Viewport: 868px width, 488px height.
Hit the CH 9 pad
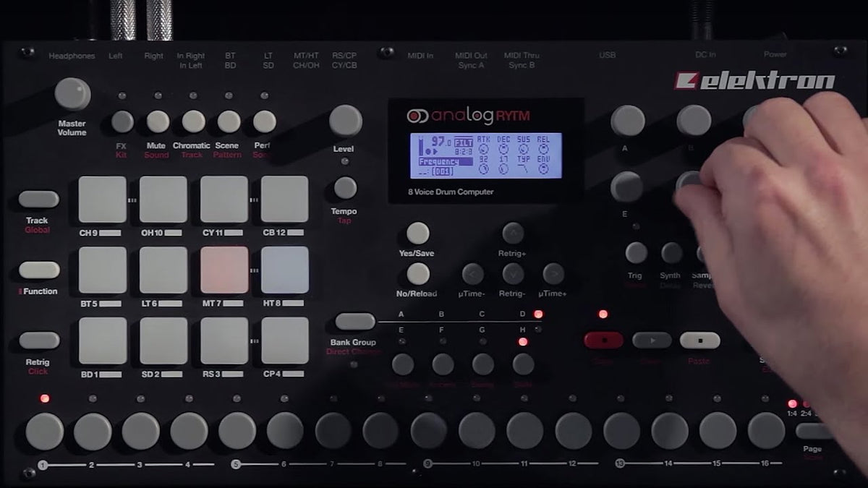coord(103,200)
